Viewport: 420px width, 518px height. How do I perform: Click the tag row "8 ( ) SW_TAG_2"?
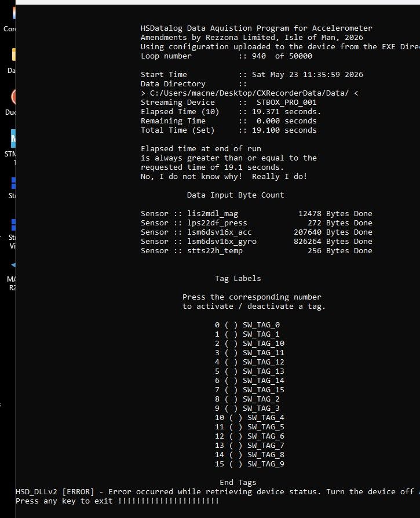coord(247,399)
